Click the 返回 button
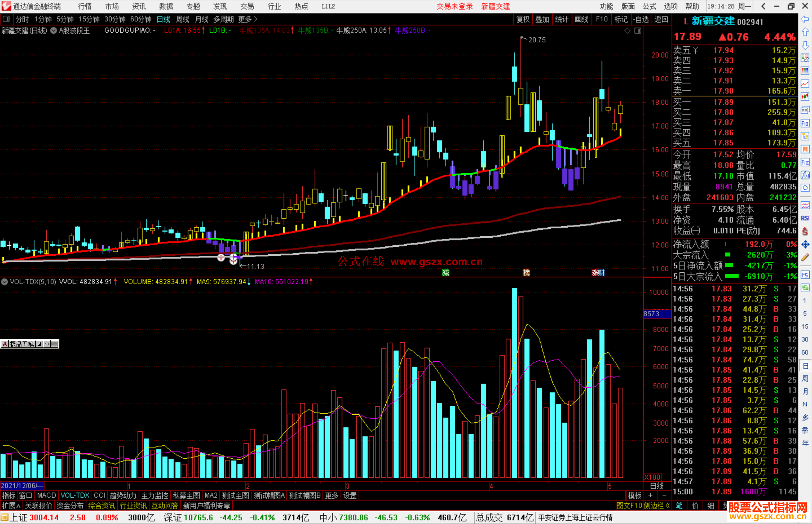 pyautogui.click(x=661, y=19)
